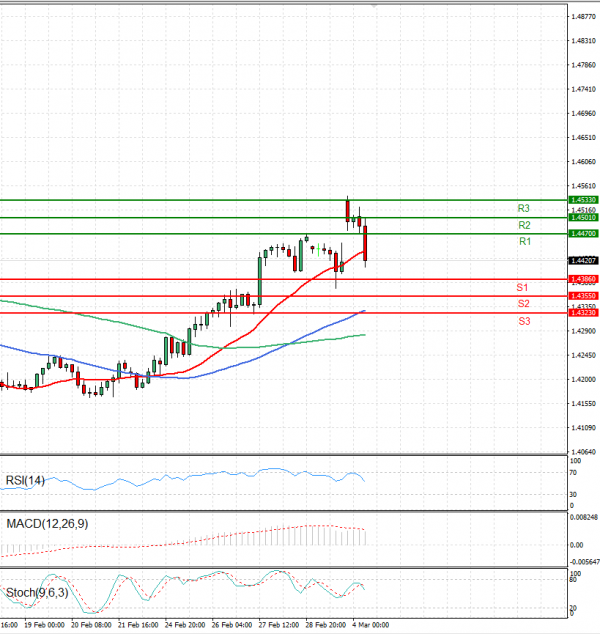The height and width of the screenshot is (634, 600).
Task: Click the 24 Feb 20:00 time label
Action: click(185, 625)
